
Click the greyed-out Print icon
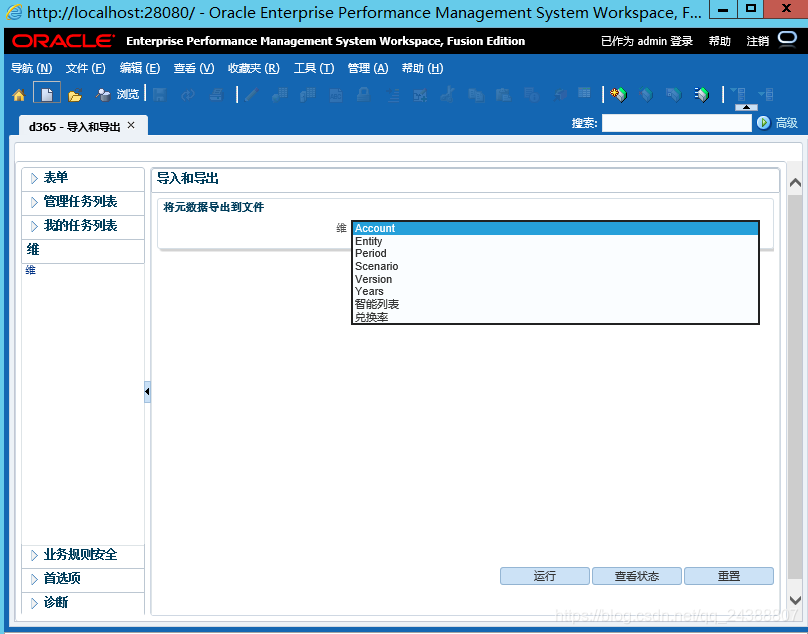click(216, 94)
